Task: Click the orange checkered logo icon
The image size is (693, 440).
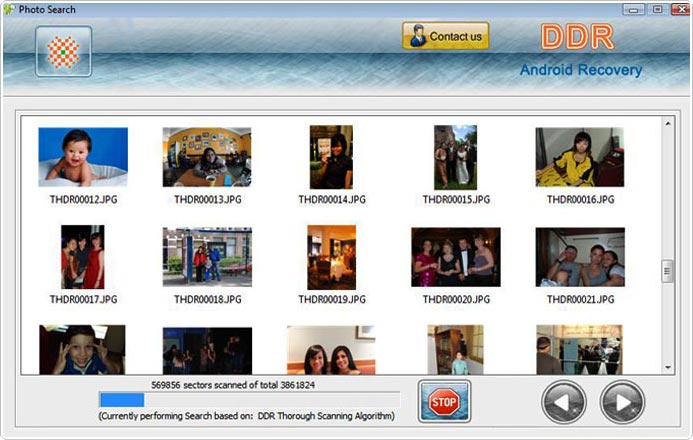Action: (63, 51)
